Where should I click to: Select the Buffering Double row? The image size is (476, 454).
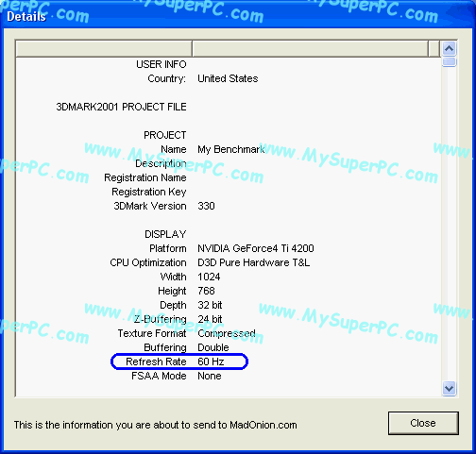[229, 347]
